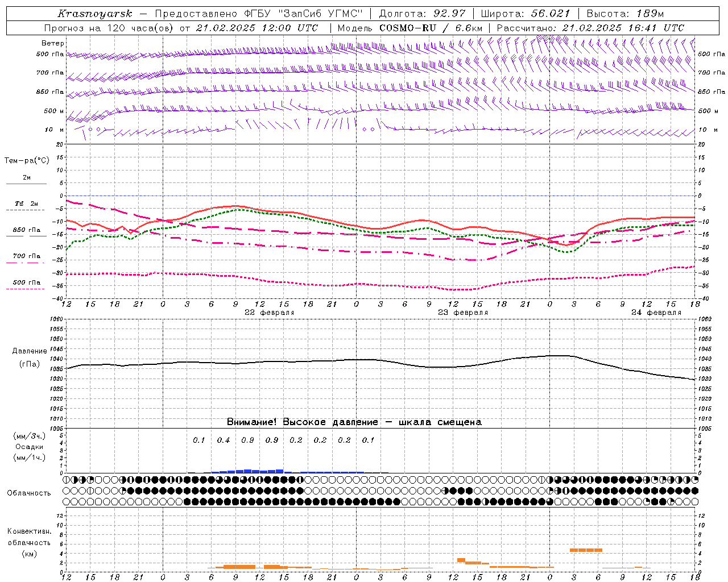Viewport: 728px width, 582px height.
Task: Click the 'Осадки' precipitation label
Action: tap(30, 447)
